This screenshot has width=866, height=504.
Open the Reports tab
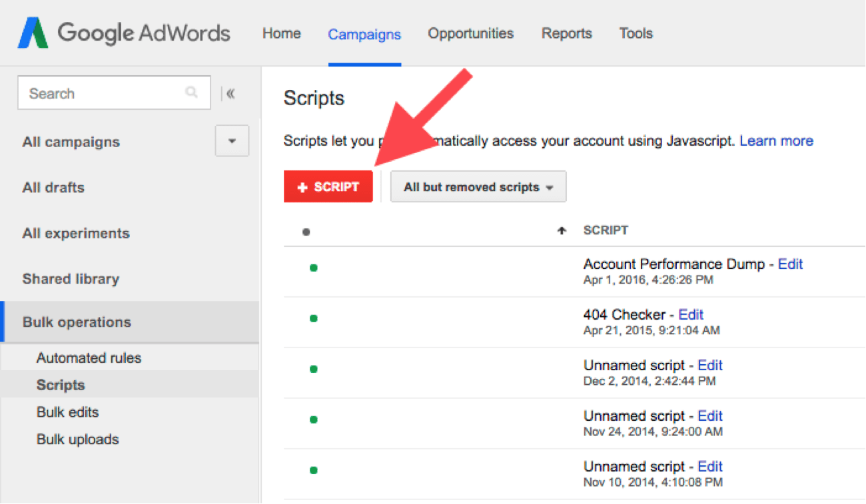tap(567, 33)
